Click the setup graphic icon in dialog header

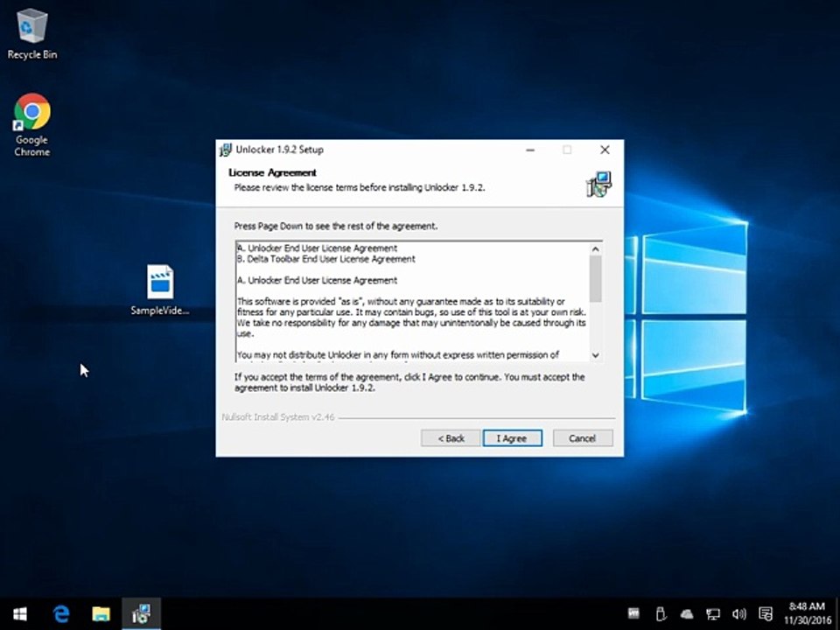[x=598, y=185]
